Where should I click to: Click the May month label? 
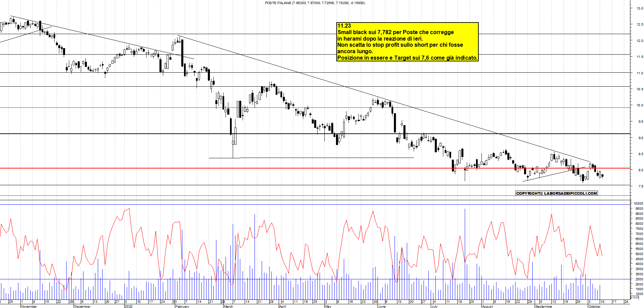[x=328, y=306]
